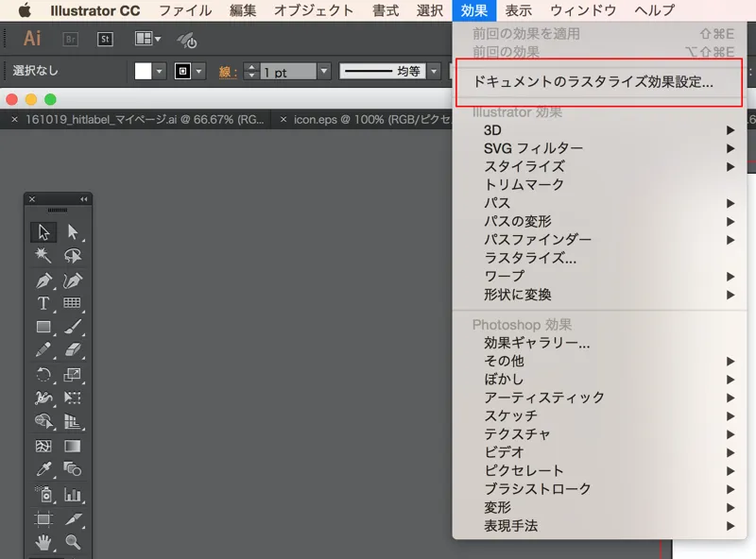Switch to the icon.eps document tab
The height and width of the screenshot is (559, 756).
coord(371,120)
